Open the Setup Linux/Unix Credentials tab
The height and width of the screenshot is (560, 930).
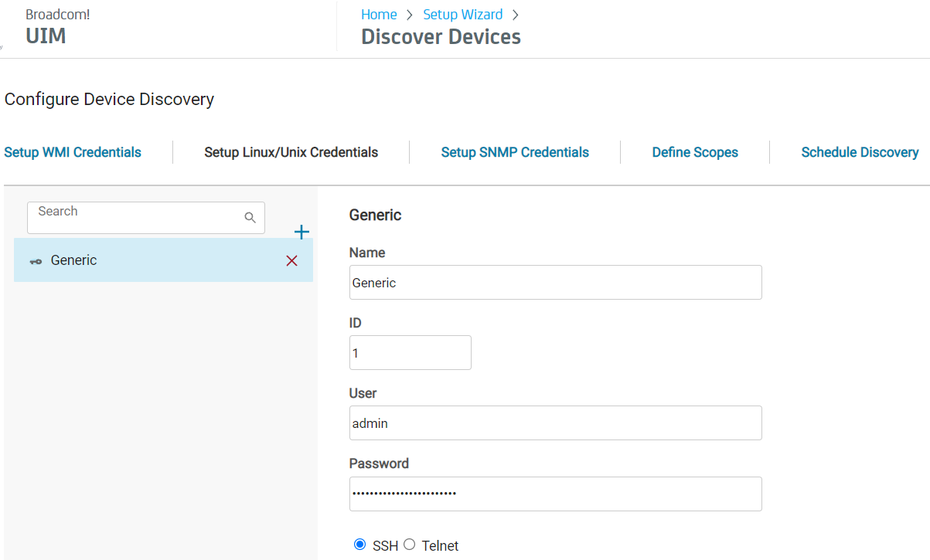(x=291, y=152)
